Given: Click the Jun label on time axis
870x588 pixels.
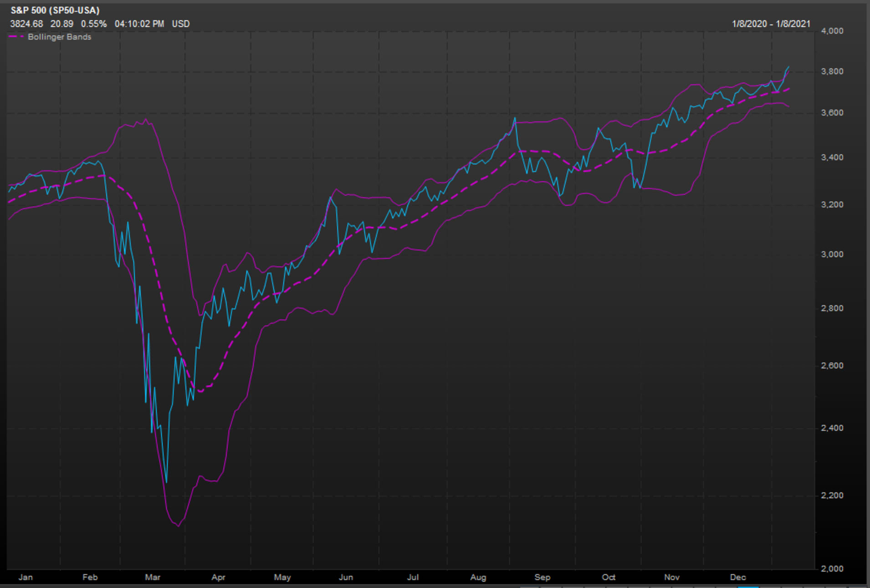Looking at the screenshot, I should (346, 577).
